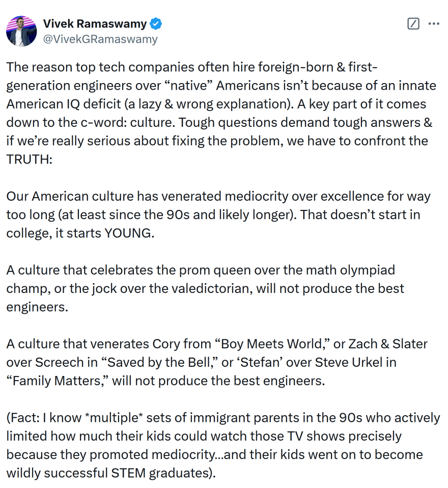448x488 pixels.
Task: Open the three-dot More options menu
Action: [434, 23]
